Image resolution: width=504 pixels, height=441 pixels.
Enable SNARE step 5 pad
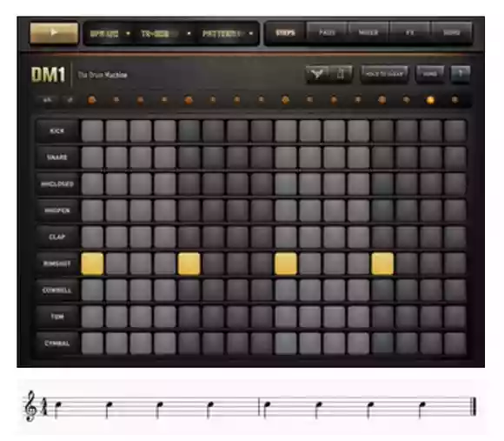(189, 157)
